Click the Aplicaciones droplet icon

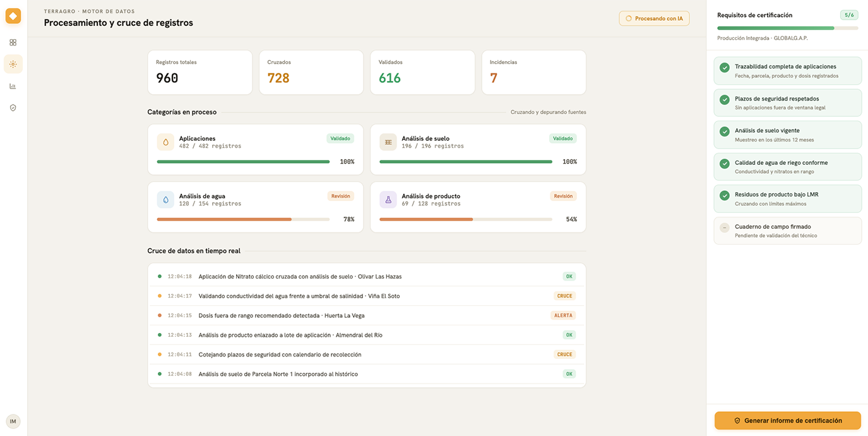tap(165, 142)
